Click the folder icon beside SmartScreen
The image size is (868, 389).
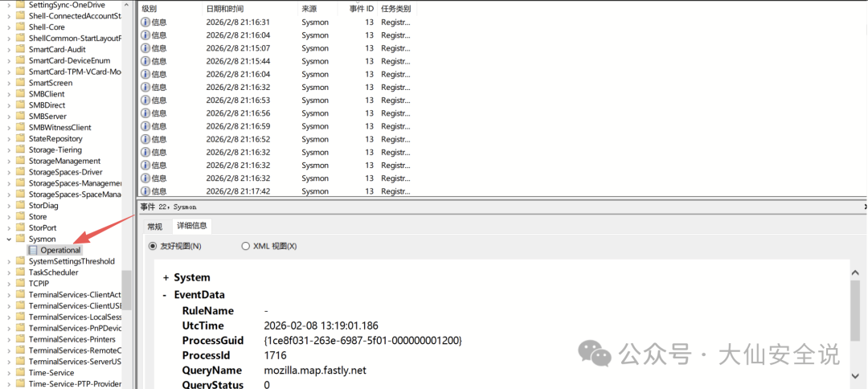20,83
